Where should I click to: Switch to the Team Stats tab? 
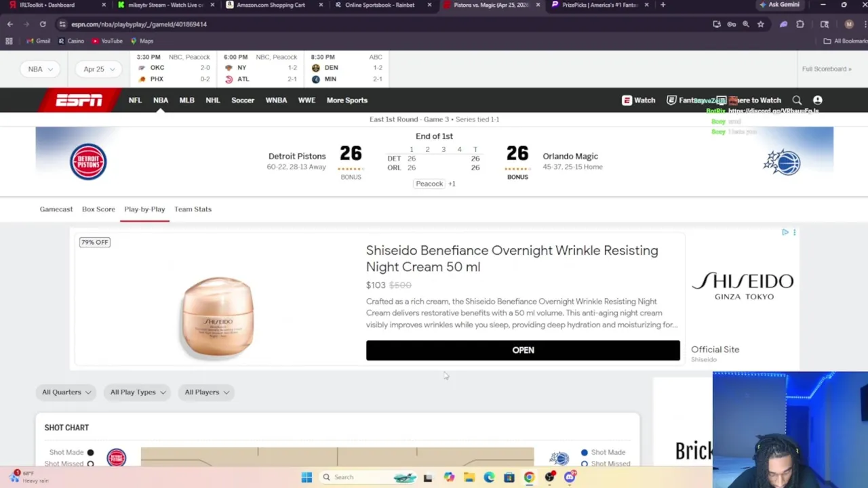pyautogui.click(x=193, y=209)
